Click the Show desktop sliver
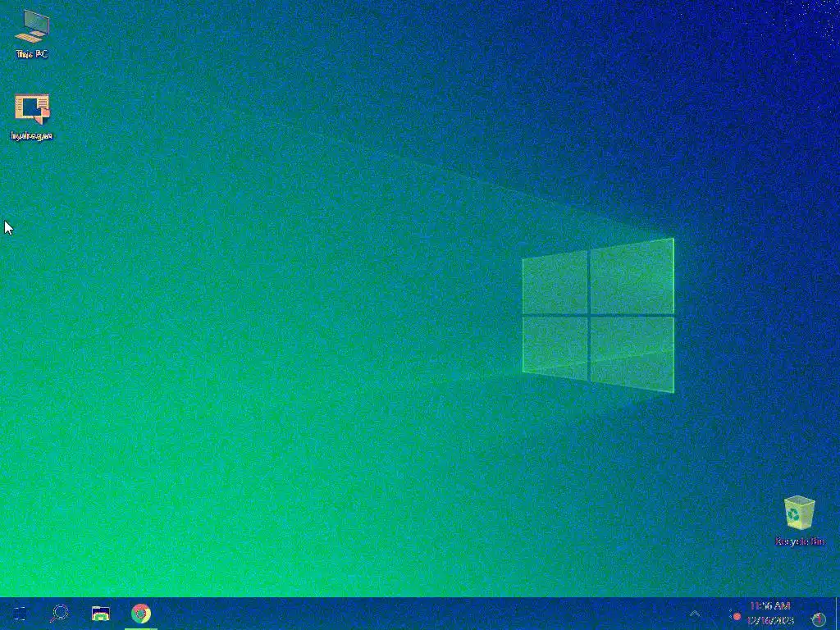 point(838,614)
